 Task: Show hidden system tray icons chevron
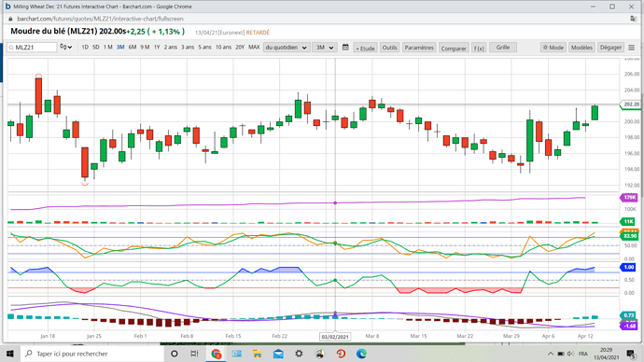point(551,354)
